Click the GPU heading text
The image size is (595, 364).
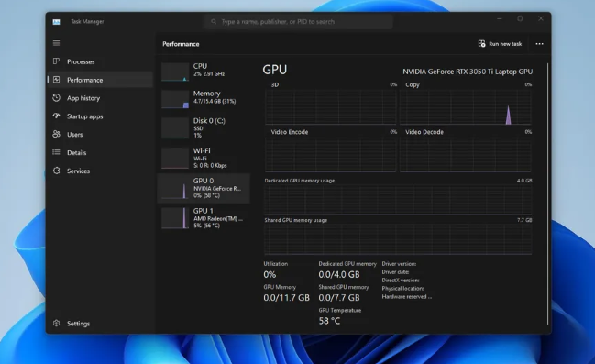(x=275, y=70)
